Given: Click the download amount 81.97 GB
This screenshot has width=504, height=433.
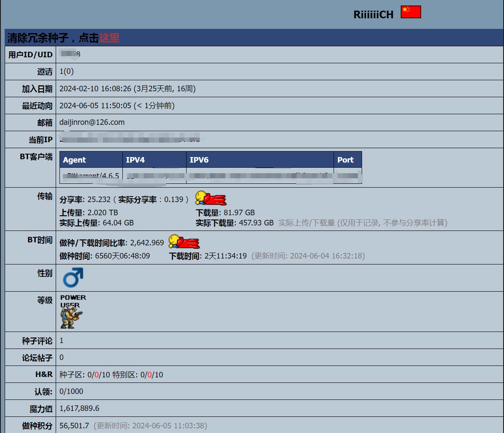Looking at the screenshot, I should 239,213.
